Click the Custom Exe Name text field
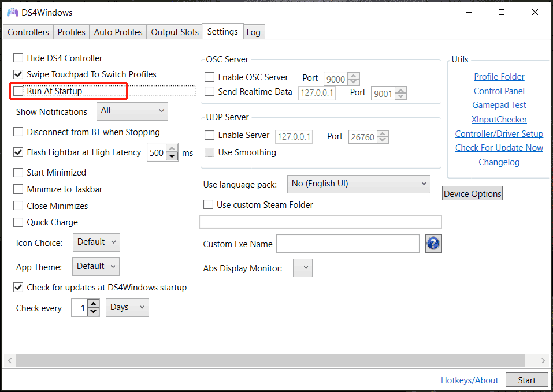The height and width of the screenshot is (392, 553). click(348, 244)
